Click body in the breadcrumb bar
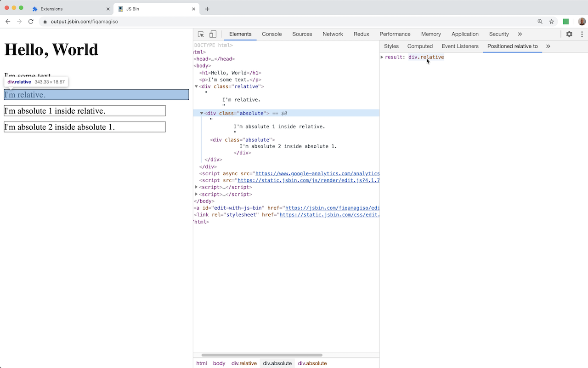This screenshot has width=588, height=368. coord(219,363)
